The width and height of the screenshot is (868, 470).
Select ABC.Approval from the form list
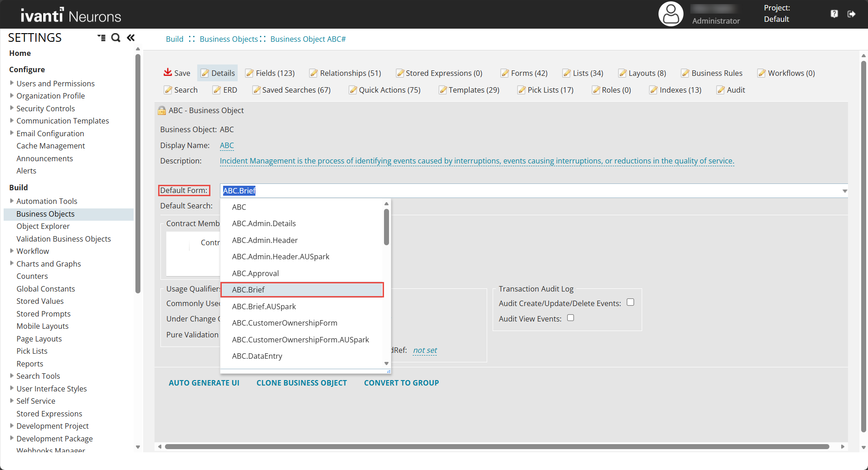(x=255, y=273)
